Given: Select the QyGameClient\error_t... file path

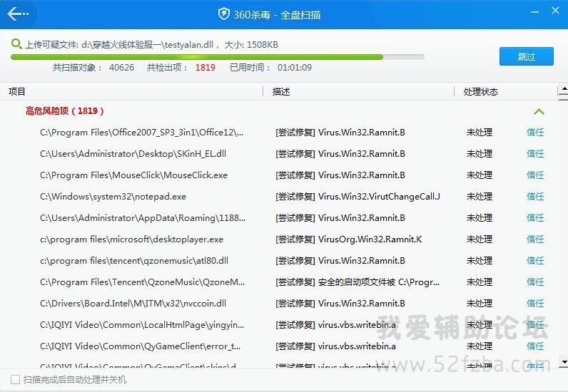Looking at the screenshot, I should [x=140, y=346].
